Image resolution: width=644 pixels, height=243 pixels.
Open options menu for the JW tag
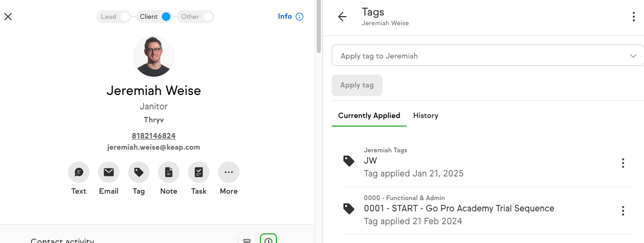[x=623, y=163]
